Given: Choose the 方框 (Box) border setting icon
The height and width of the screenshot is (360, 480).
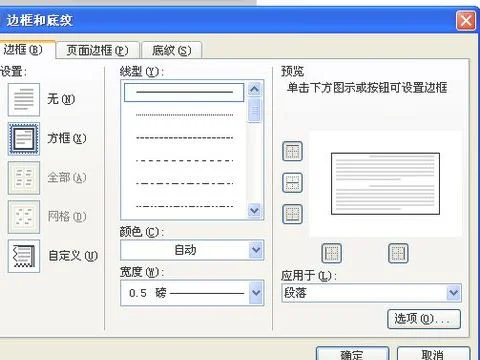Looking at the screenshot, I should pyautogui.click(x=24, y=138).
